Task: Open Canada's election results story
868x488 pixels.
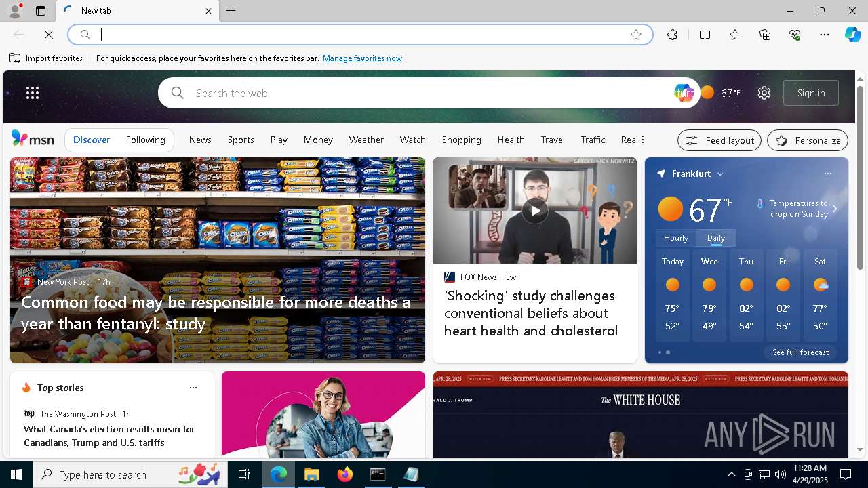Action: (109, 436)
